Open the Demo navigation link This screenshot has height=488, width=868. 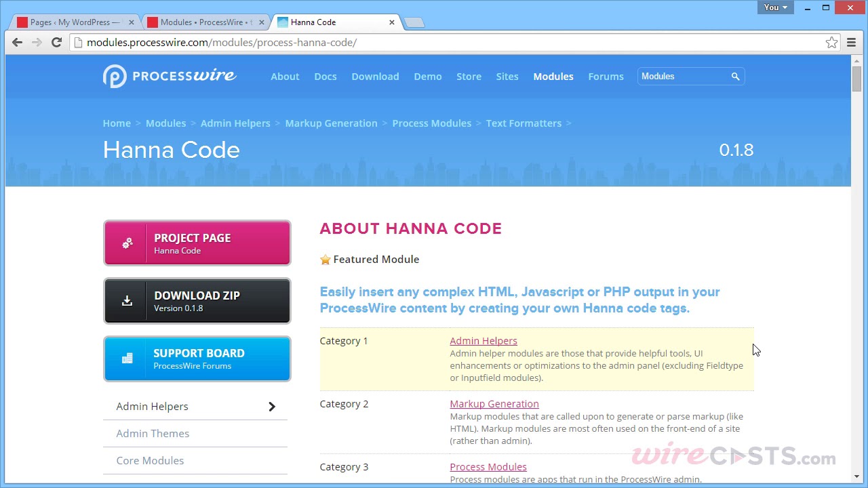coord(428,77)
